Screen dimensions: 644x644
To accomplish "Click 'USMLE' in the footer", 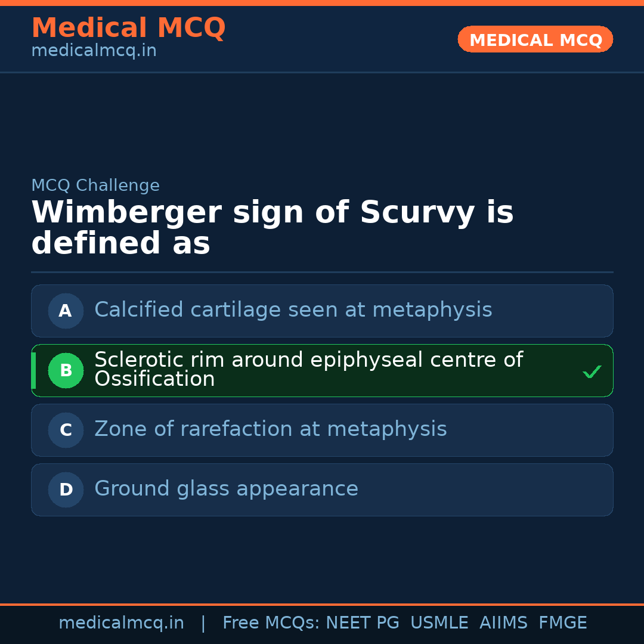I will (x=439, y=623).
